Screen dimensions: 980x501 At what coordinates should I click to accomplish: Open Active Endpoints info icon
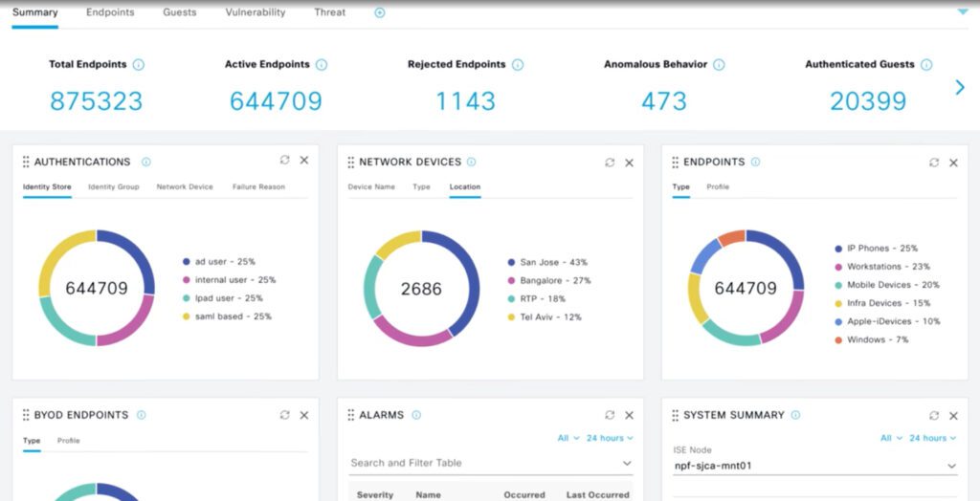pos(322,64)
